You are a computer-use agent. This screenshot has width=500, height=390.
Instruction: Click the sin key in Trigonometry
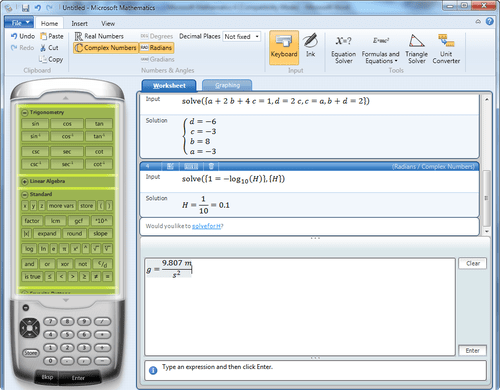click(x=35, y=124)
